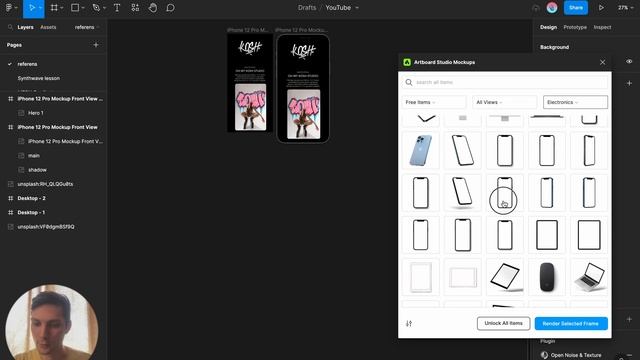Open the referens pages dropdown
640x360 pixels.
click(87, 27)
